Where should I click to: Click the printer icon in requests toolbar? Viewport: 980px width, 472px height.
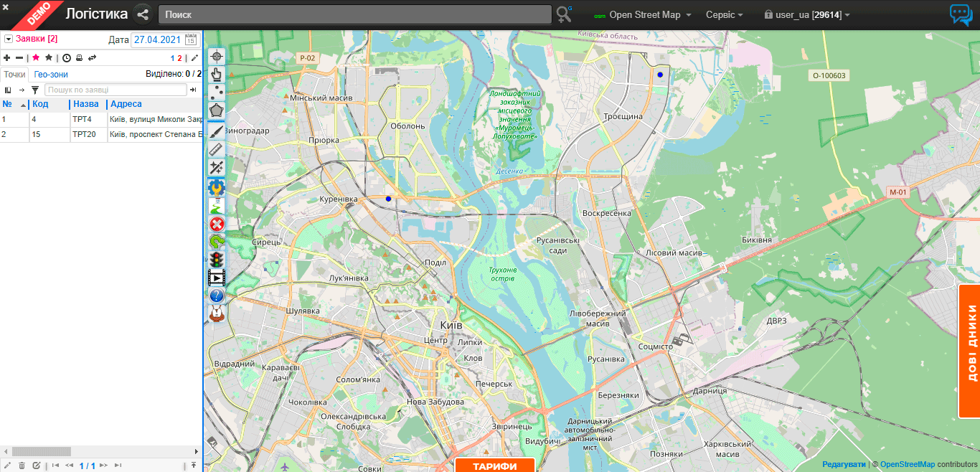coord(79,57)
